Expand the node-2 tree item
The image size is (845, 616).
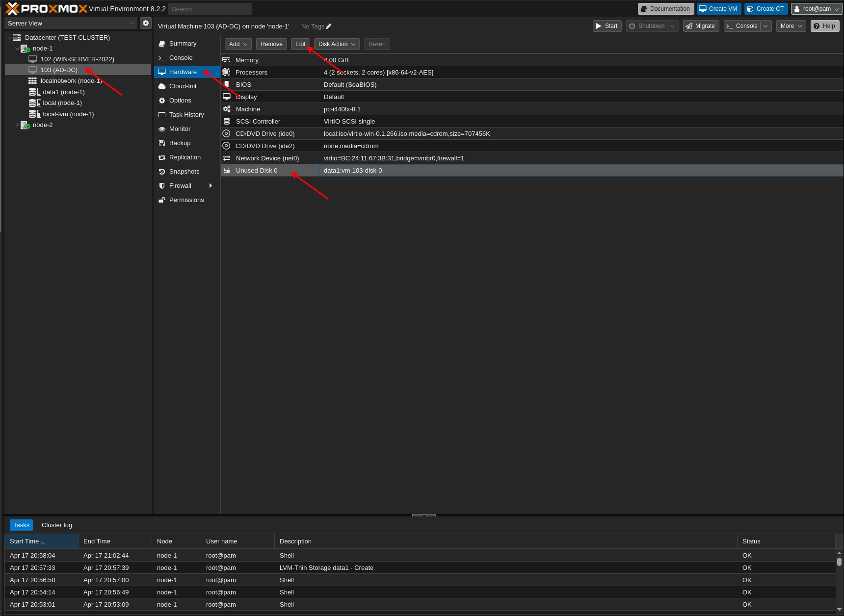coord(17,125)
